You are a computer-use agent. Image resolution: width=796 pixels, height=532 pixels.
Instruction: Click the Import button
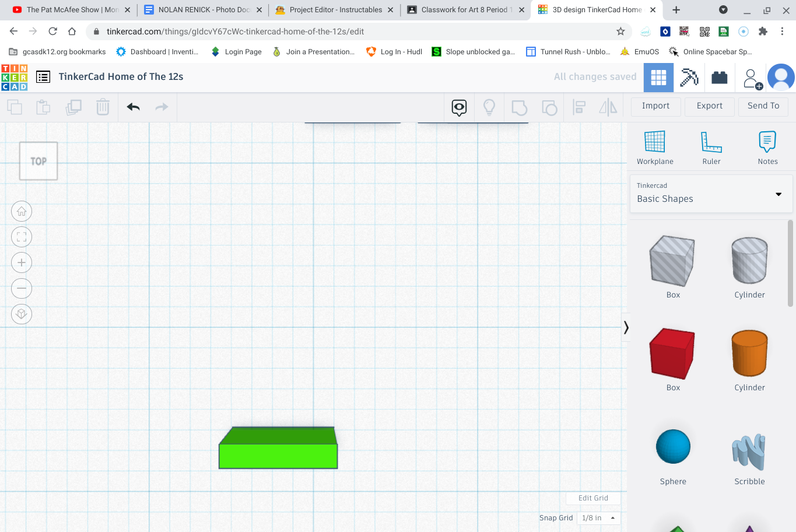pyautogui.click(x=655, y=106)
